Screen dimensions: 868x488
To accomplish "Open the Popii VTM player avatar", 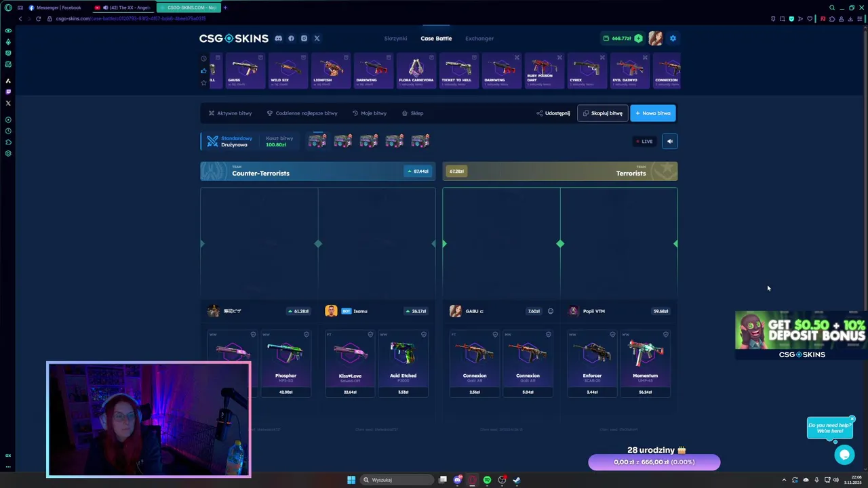I will [x=574, y=311].
